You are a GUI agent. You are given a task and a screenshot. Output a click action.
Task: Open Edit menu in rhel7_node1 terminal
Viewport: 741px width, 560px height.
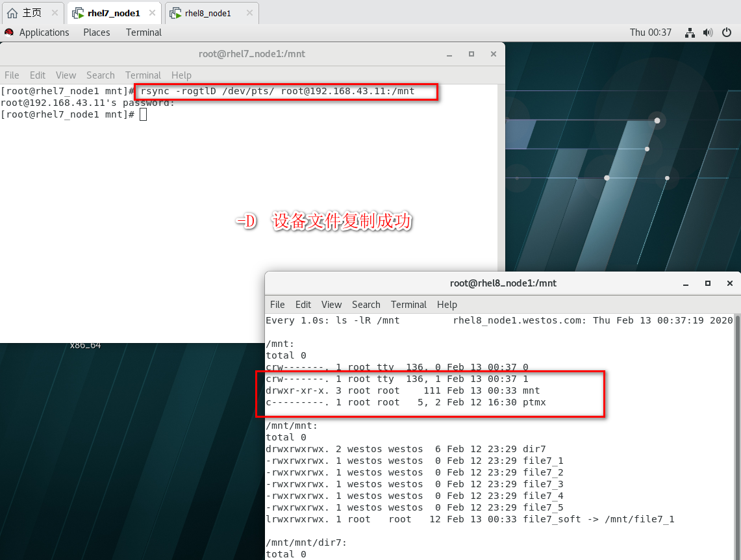pos(37,75)
